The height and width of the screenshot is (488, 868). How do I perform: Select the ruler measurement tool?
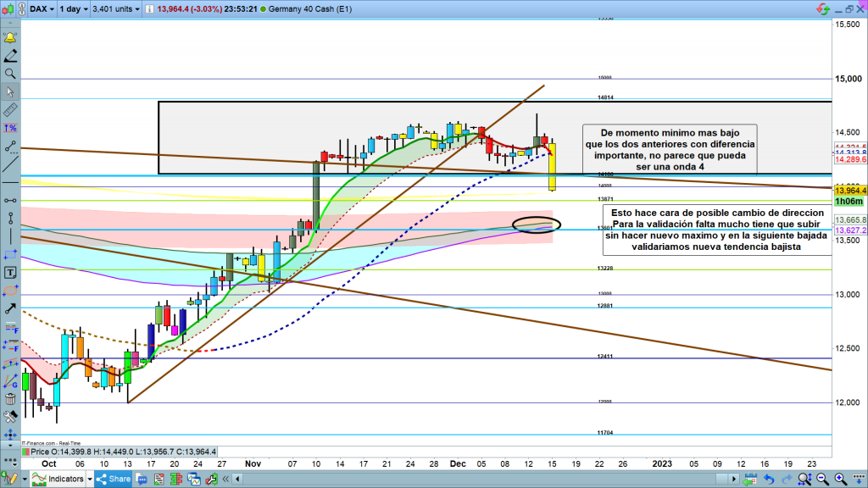tap(10, 110)
